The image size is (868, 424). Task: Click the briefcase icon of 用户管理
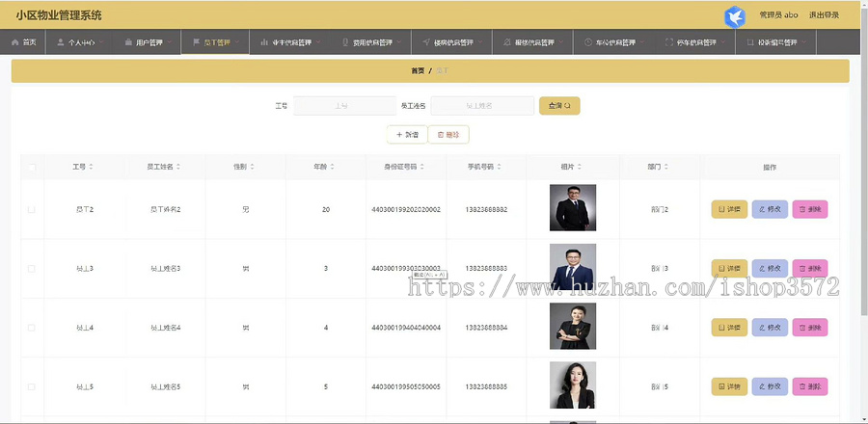point(128,42)
